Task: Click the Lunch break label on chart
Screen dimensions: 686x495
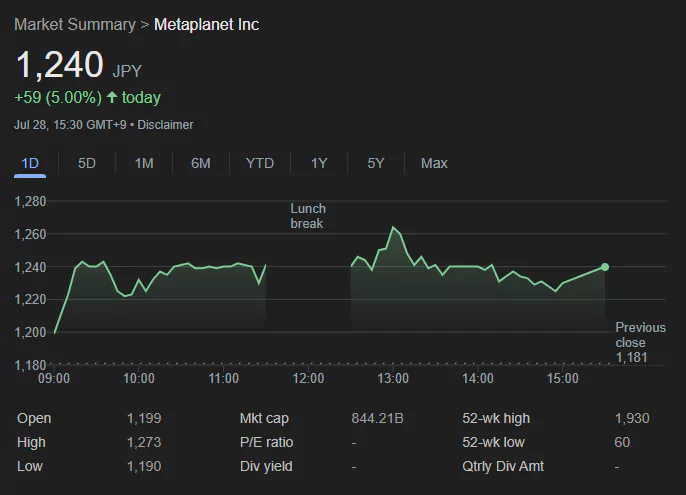Action: click(308, 216)
